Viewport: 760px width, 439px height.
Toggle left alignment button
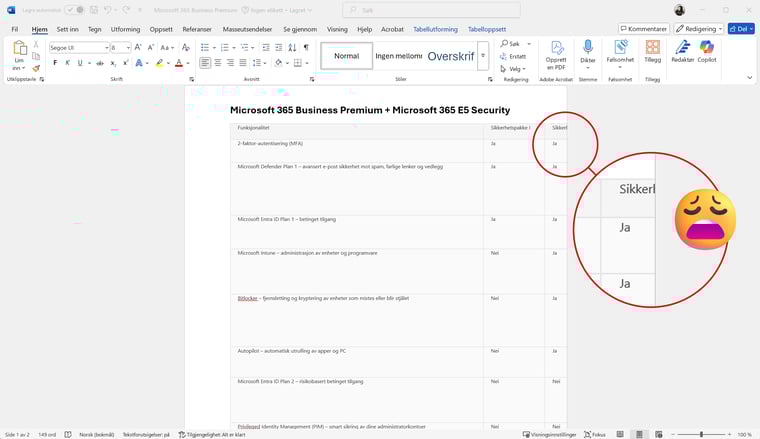click(x=205, y=63)
